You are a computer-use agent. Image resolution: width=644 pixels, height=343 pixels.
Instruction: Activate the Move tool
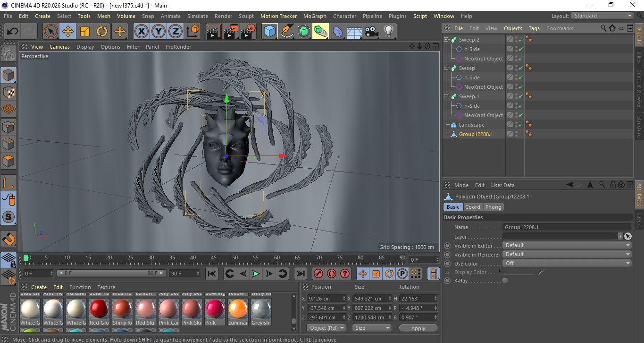[x=68, y=32]
